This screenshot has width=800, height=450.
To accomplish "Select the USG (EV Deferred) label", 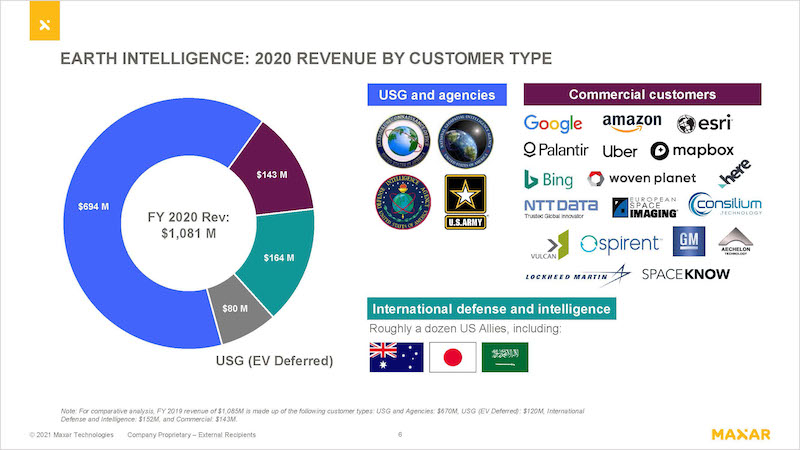I will 274,361.
